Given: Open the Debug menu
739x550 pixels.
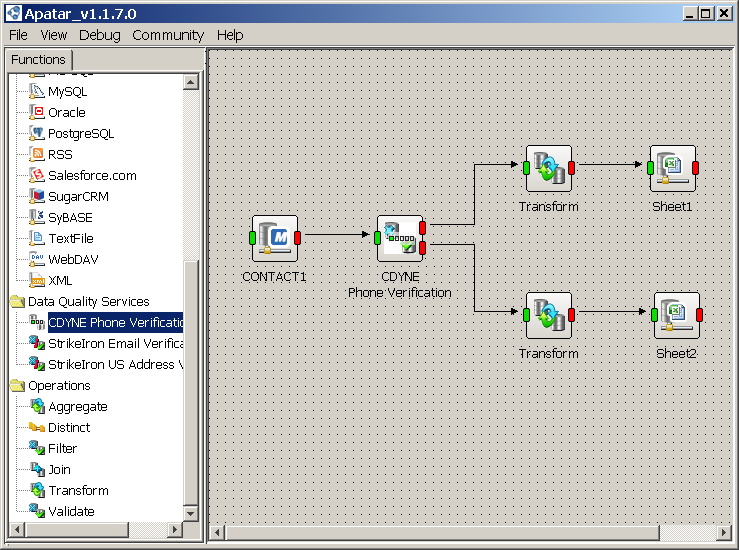Looking at the screenshot, I should [99, 35].
